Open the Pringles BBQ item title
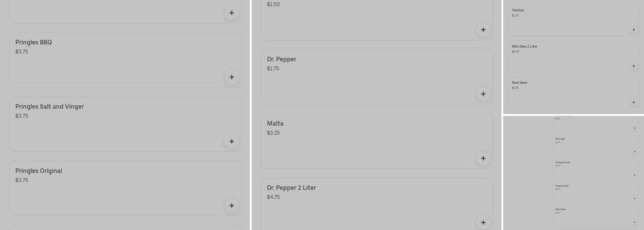The image size is (644, 230). pyautogui.click(x=34, y=42)
